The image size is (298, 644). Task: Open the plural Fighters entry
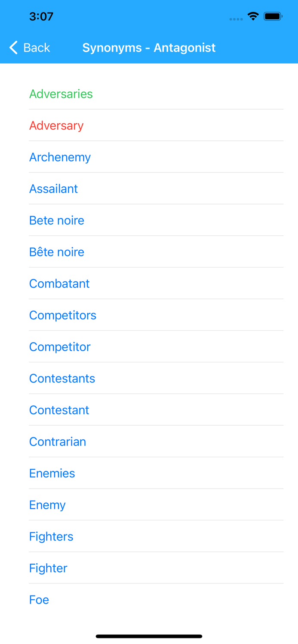(51, 537)
